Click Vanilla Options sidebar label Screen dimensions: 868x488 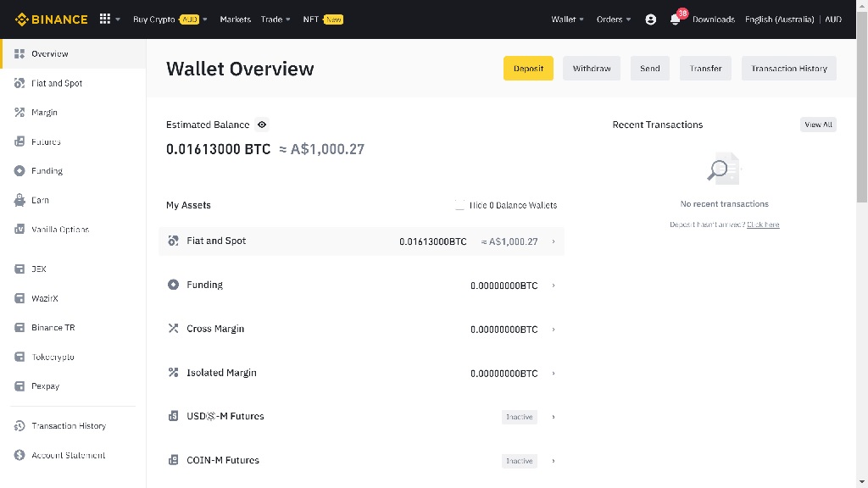point(60,229)
